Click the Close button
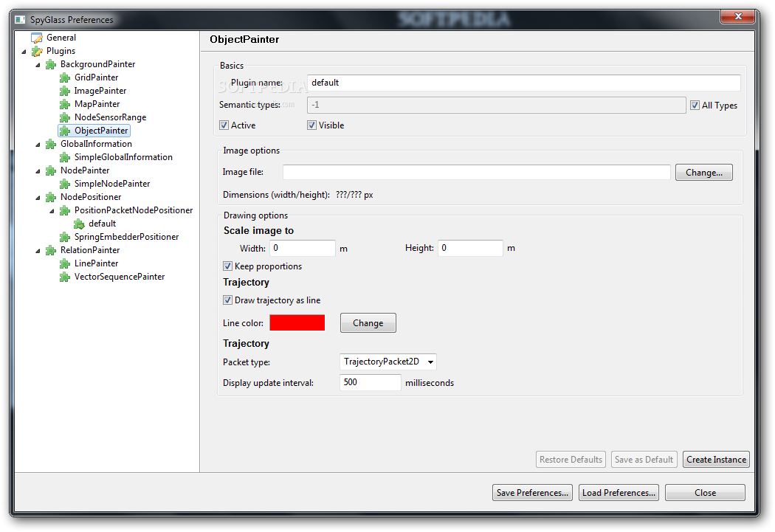This screenshot has width=775, height=532. [x=706, y=492]
